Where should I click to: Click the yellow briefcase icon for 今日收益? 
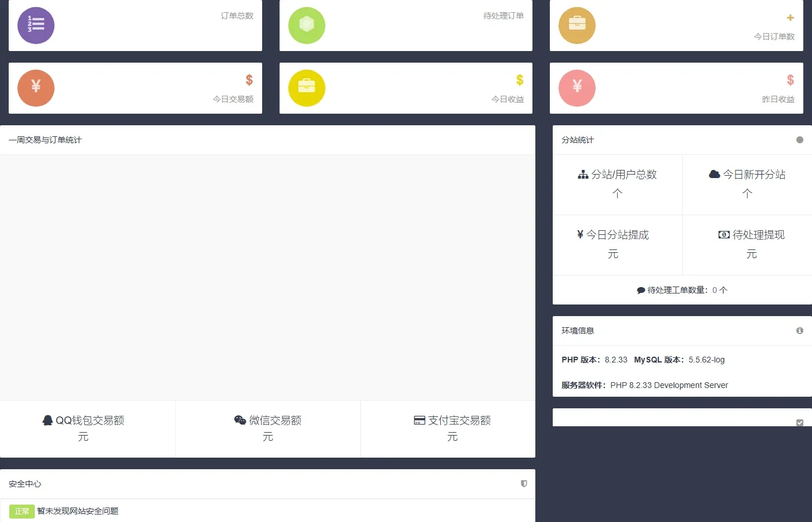pyautogui.click(x=307, y=88)
